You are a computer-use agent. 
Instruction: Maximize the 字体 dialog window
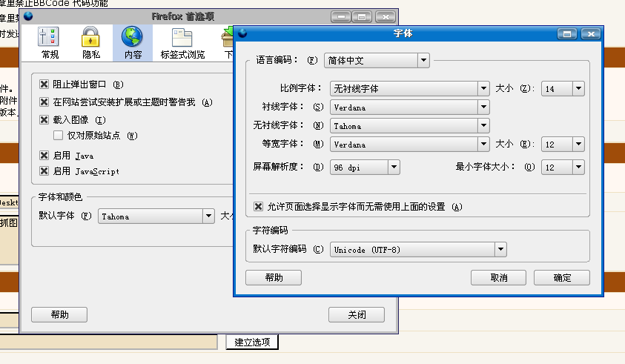(567, 34)
